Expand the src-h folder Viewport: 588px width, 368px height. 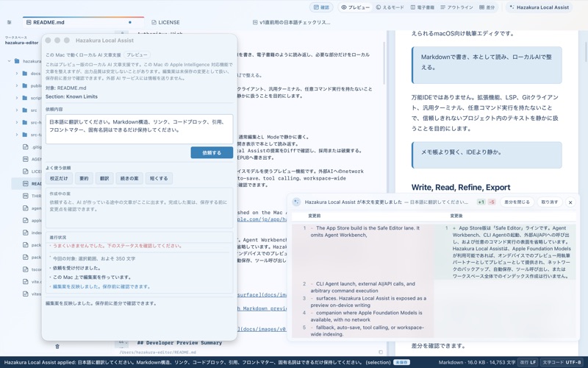[x=17, y=122]
